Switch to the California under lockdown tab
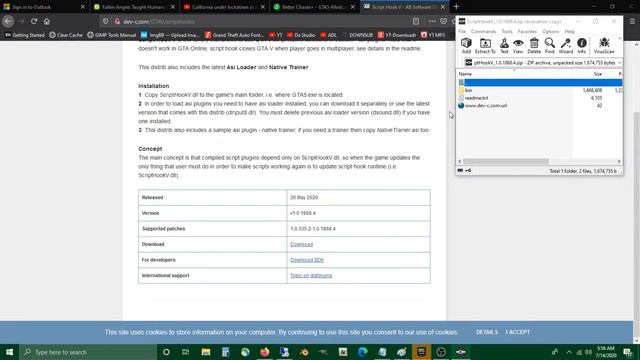 pos(222,7)
